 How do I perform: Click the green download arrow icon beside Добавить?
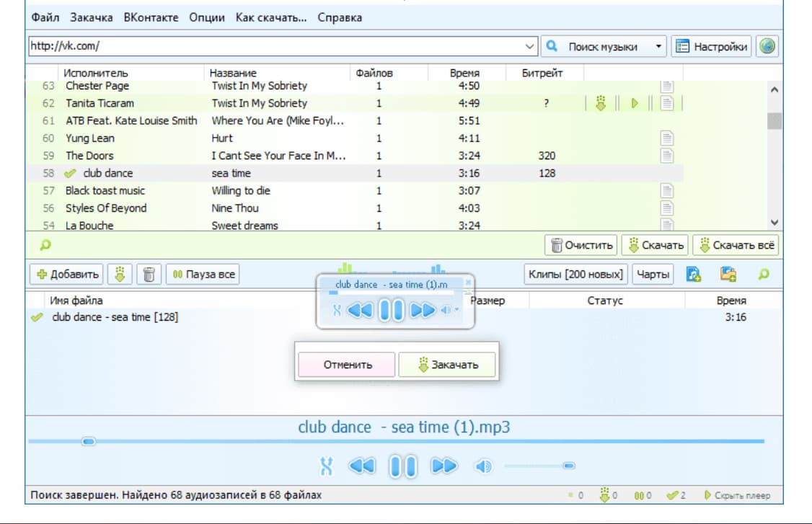[120, 274]
